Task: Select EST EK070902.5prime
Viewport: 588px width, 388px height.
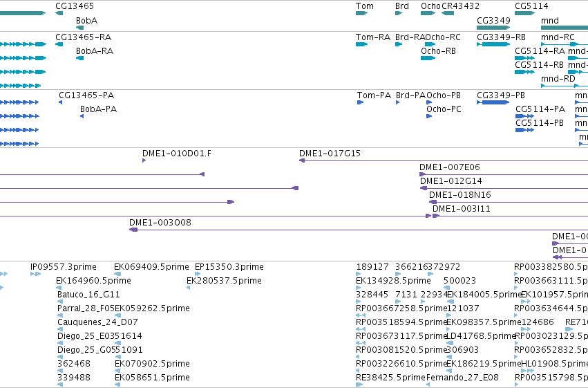Action: coord(152,364)
